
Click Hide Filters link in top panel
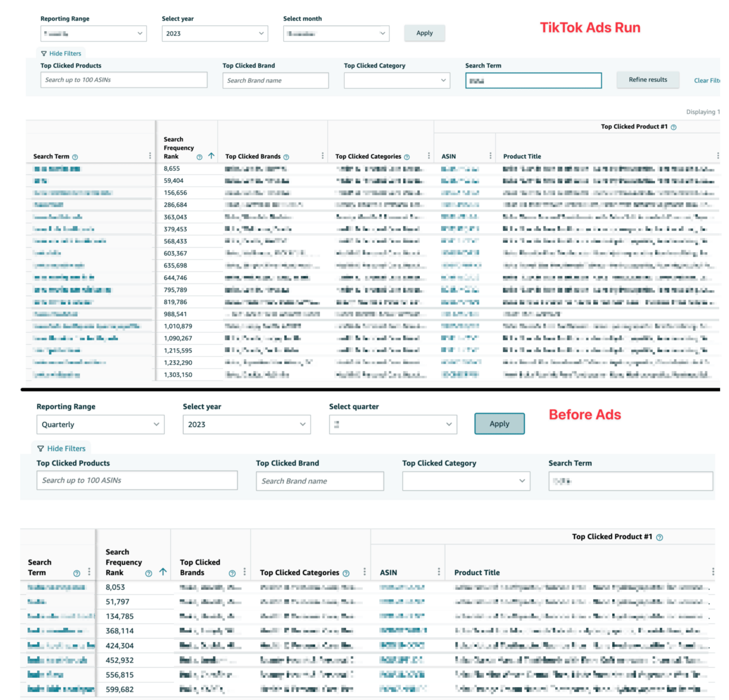click(x=65, y=54)
